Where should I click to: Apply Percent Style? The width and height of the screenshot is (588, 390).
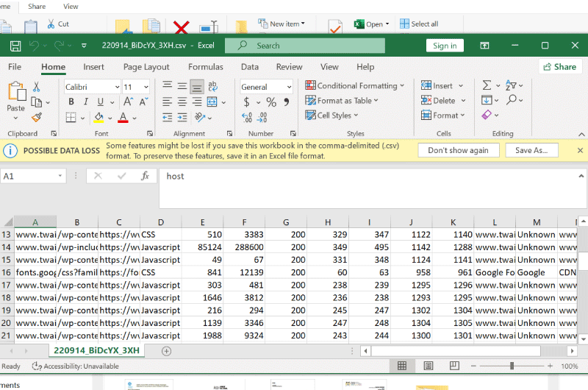271,102
